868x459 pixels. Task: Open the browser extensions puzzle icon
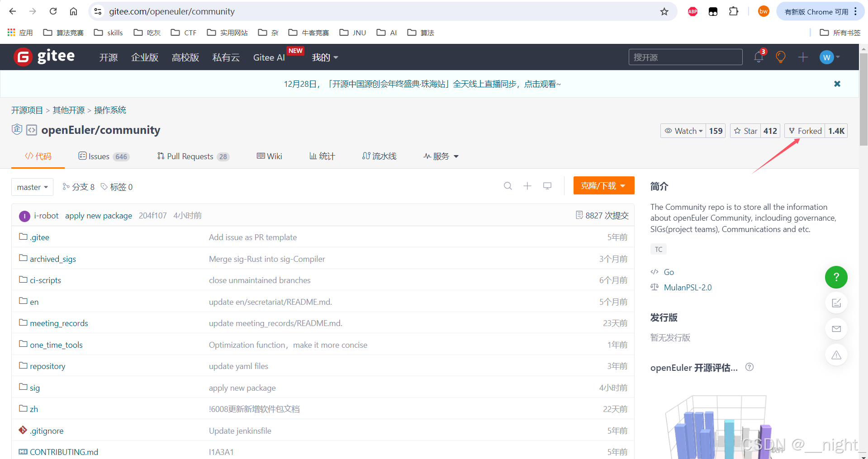pos(734,11)
